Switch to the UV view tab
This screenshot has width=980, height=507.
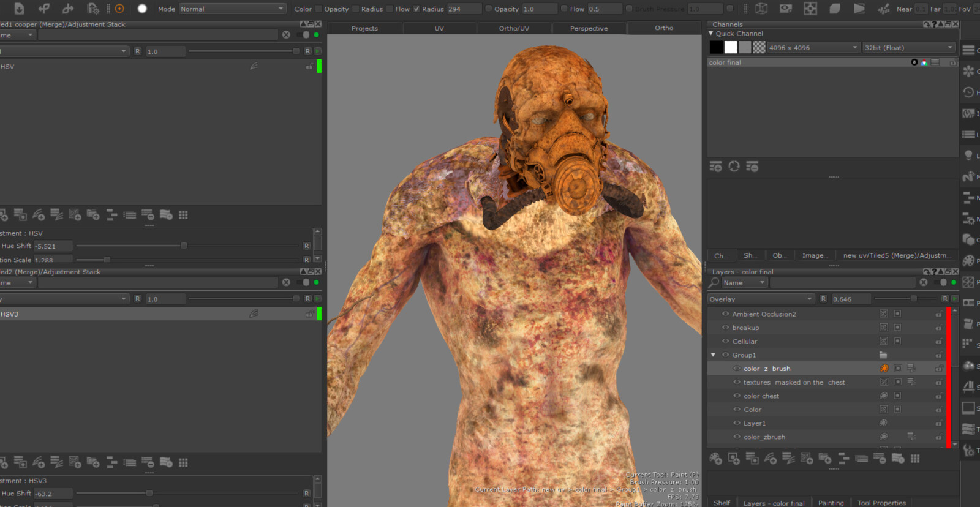click(439, 28)
